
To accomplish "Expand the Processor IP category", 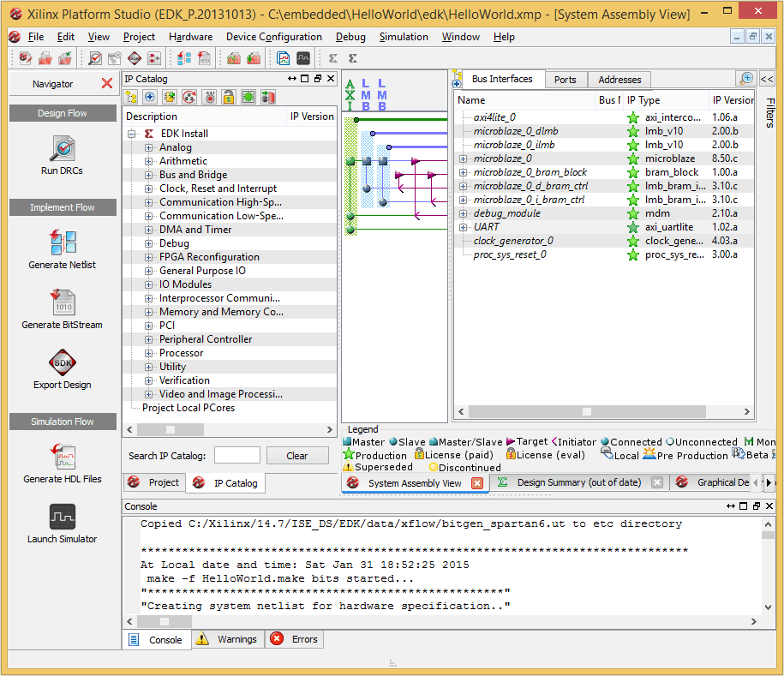I will pyautogui.click(x=148, y=353).
